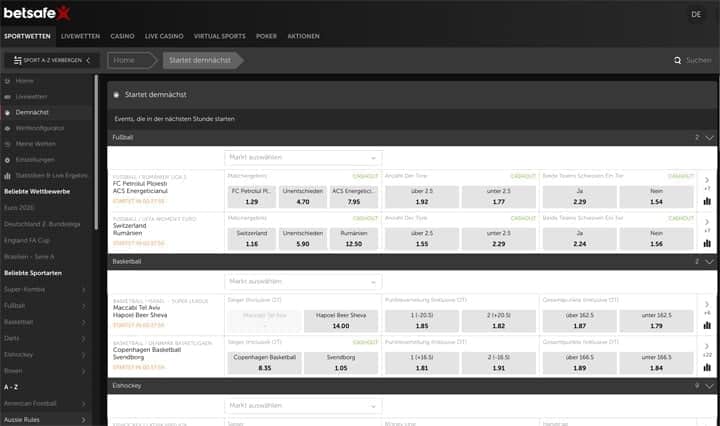Open England FA Cup link
The height and width of the screenshot is (426, 720).
[27, 241]
